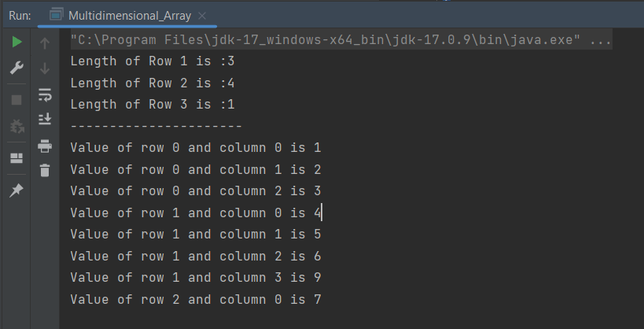
Task: Open run configuration with the wrench icon
Action: [x=17, y=68]
